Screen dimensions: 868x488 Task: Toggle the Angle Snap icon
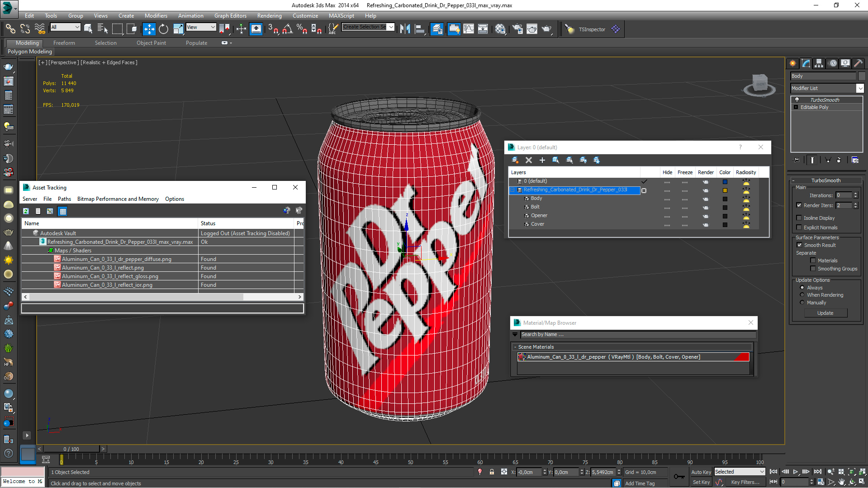click(x=287, y=29)
